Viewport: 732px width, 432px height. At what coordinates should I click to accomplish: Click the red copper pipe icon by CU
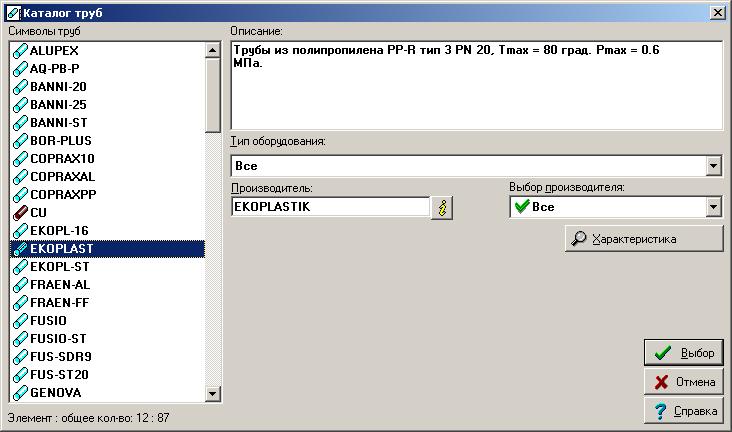pos(20,212)
